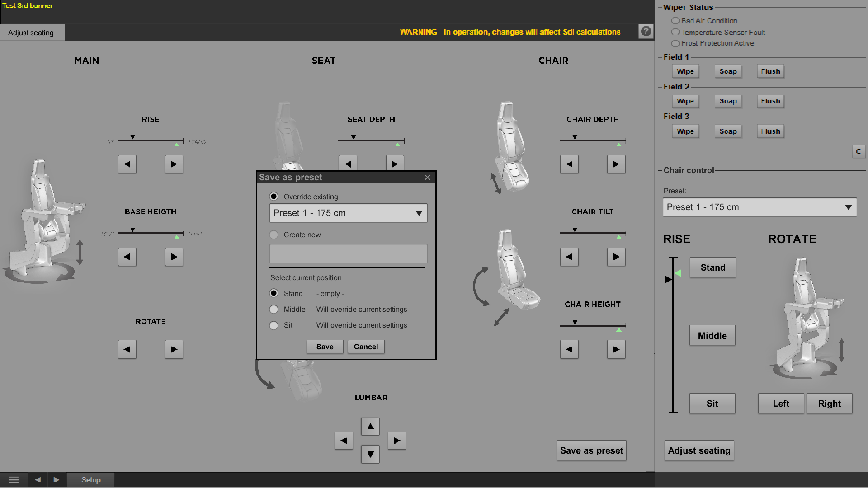
Task: Select the Sit rise button
Action: pyautogui.click(x=712, y=404)
